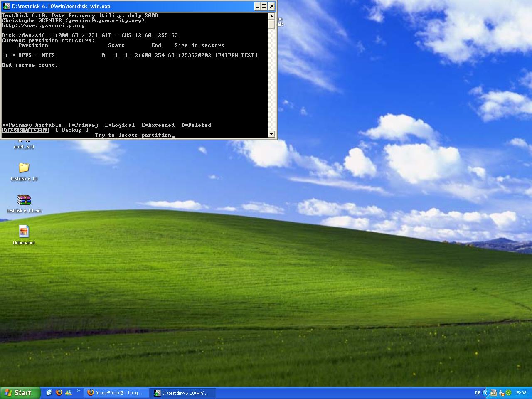This screenshot has height=399, width=532.
Task: Minimize the testdisk_win.exe console window
Action: tap(257, 6)
